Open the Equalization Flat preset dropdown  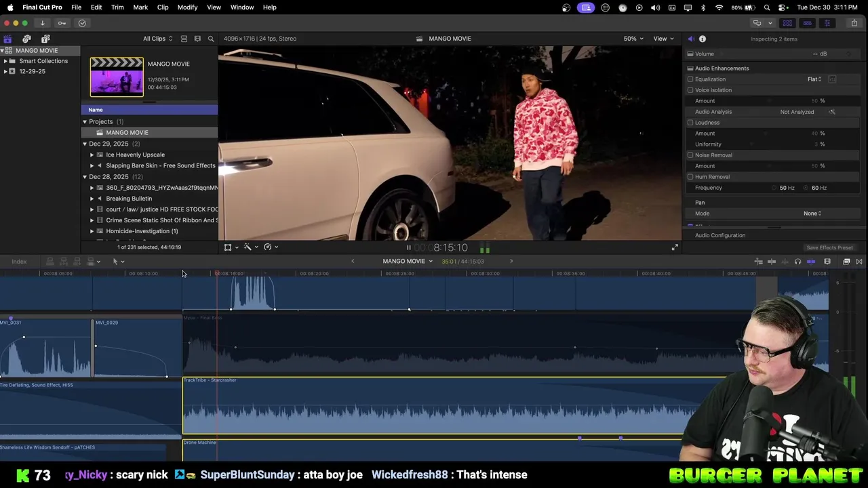coord(814,79)
